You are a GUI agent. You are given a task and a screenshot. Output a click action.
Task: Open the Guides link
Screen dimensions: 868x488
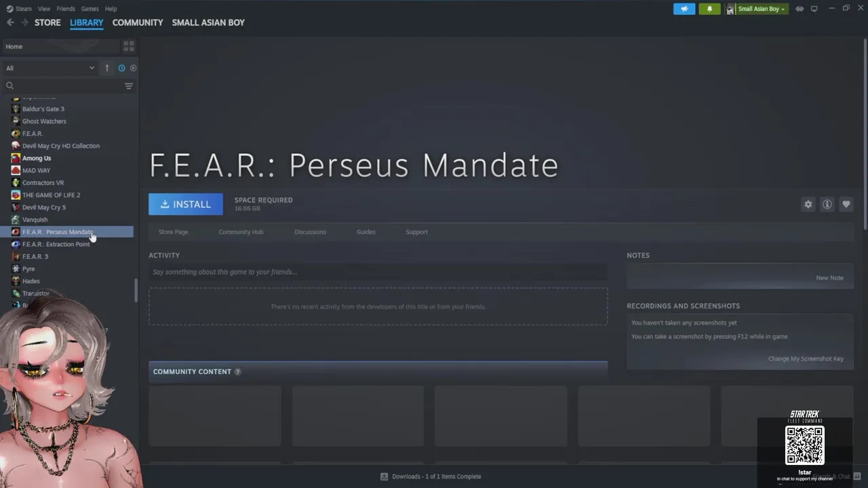click(x=366, y=232)
